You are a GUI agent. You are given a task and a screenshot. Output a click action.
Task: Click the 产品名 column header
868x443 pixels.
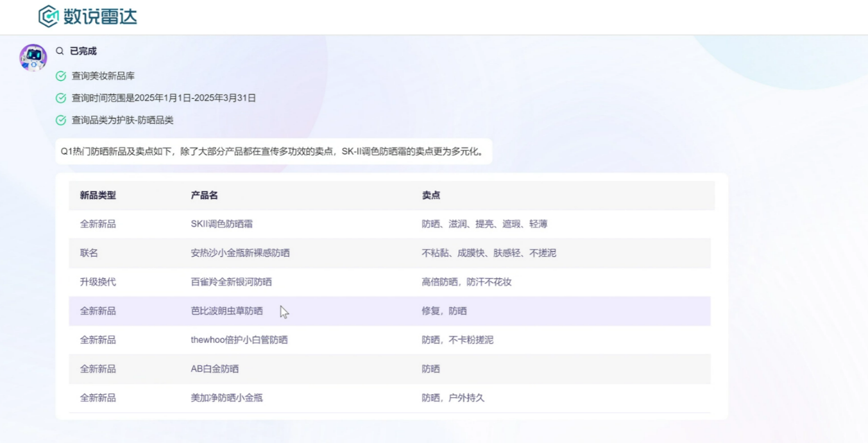pyautogui.click(x=204, y=195)
